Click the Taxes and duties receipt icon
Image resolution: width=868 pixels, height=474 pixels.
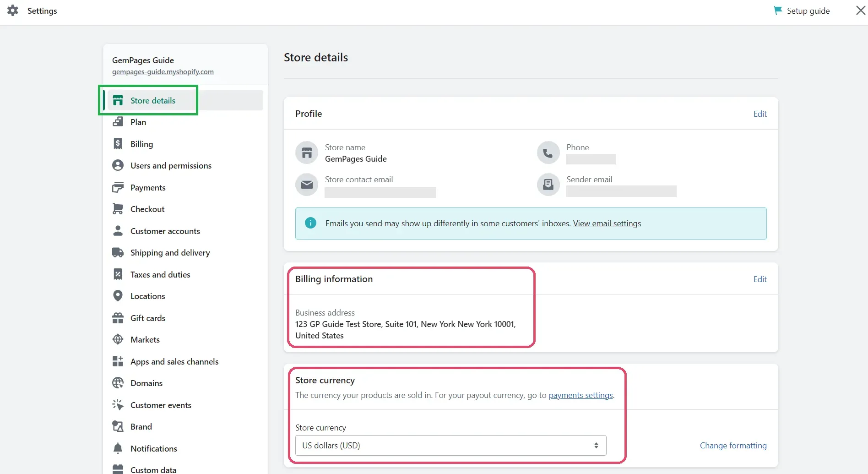coord(118,274)
